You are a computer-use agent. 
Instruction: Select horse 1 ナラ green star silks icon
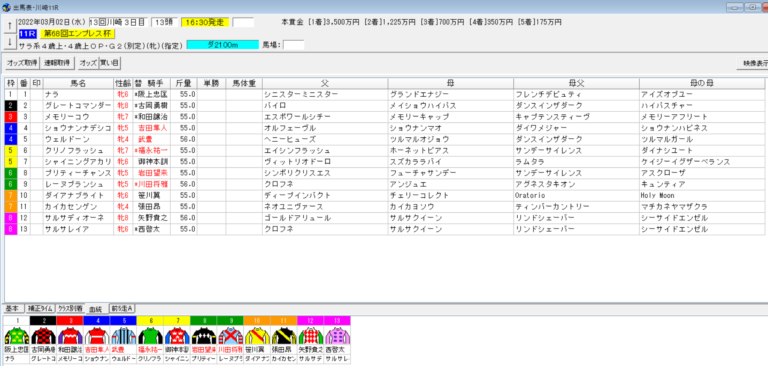pyautogui.click(x=17, y=335)
